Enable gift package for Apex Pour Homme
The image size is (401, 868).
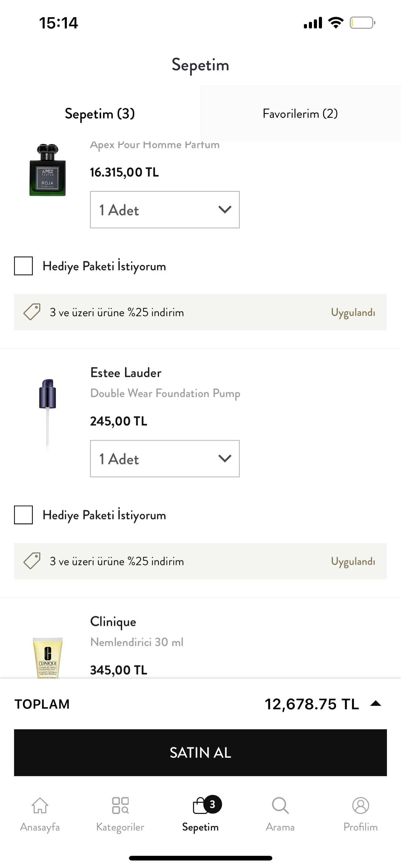(23, 266)
